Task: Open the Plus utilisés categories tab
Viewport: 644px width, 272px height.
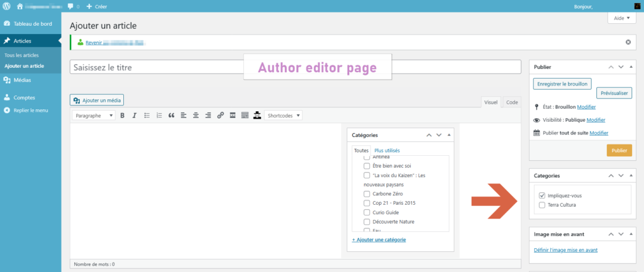Action: click(x=387, y=151)
